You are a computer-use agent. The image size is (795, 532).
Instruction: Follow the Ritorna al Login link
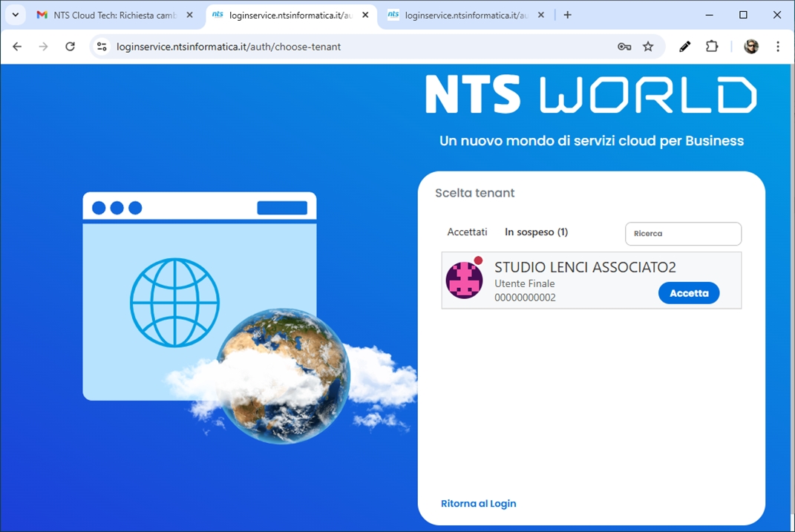(478, 503)
